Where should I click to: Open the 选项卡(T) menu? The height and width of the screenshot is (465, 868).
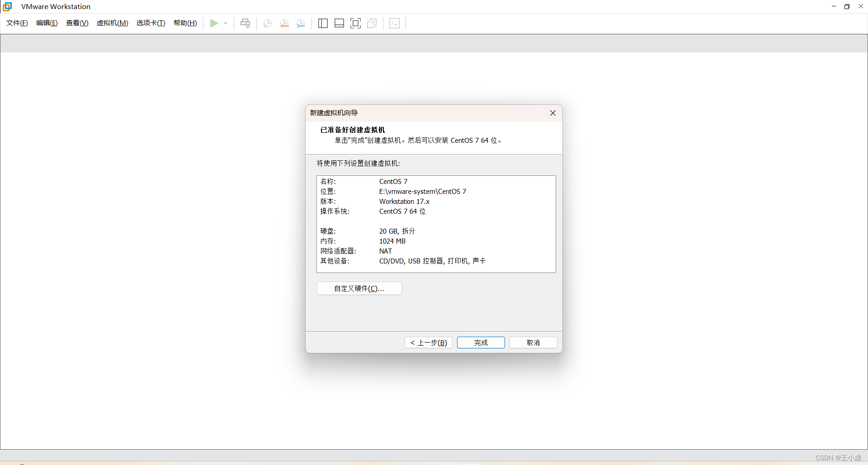click(x=151, y=23)
